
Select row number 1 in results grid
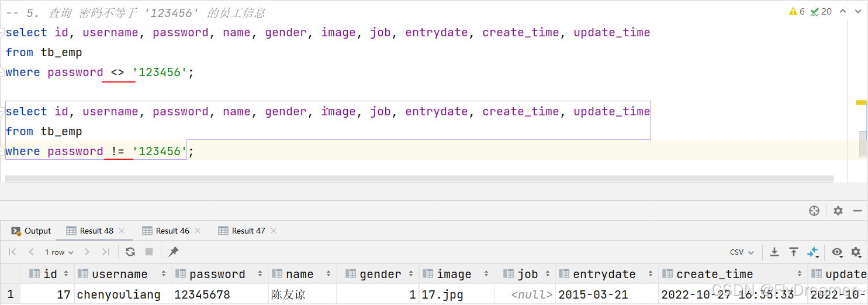(x=10, y=294)
